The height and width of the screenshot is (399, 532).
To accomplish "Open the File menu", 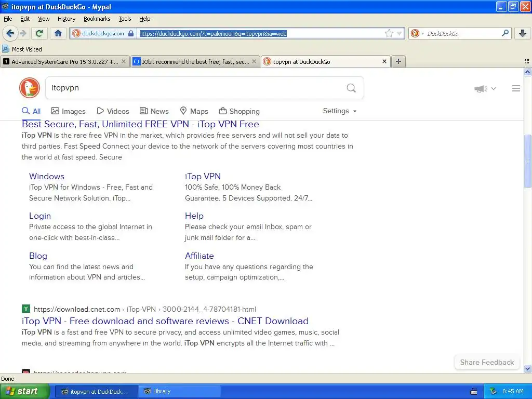I will pyautogui.click(x=8, y=19).
